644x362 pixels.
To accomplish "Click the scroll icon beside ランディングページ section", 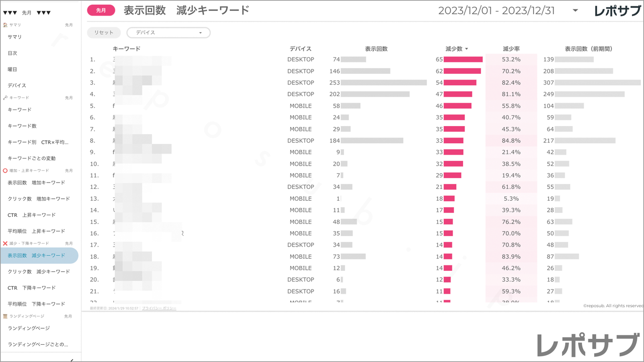I will pos(5,316).
